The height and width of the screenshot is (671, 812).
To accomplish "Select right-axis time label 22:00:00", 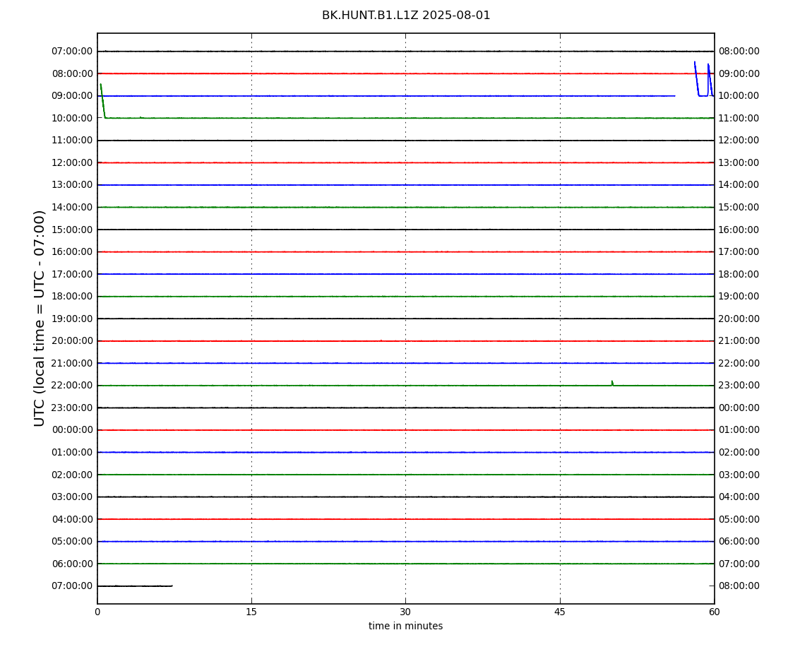I will click(x=739, y=363).
